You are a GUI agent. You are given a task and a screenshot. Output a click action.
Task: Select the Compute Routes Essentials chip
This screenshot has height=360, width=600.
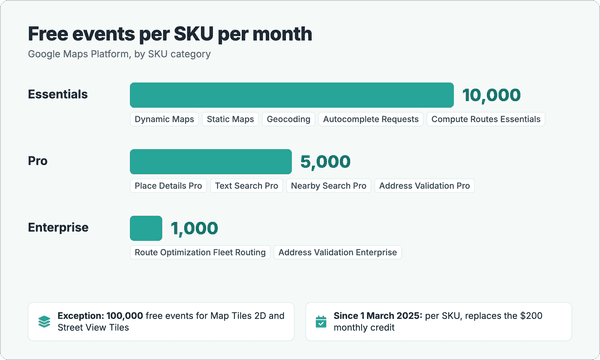pyautogui.click(x=486, y=119)
